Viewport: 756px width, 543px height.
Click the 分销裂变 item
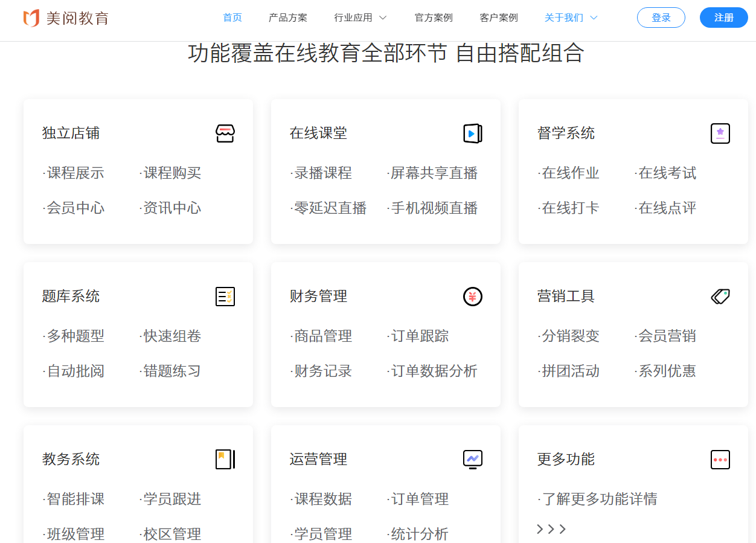pyautogui.click(x=569, y=336)
